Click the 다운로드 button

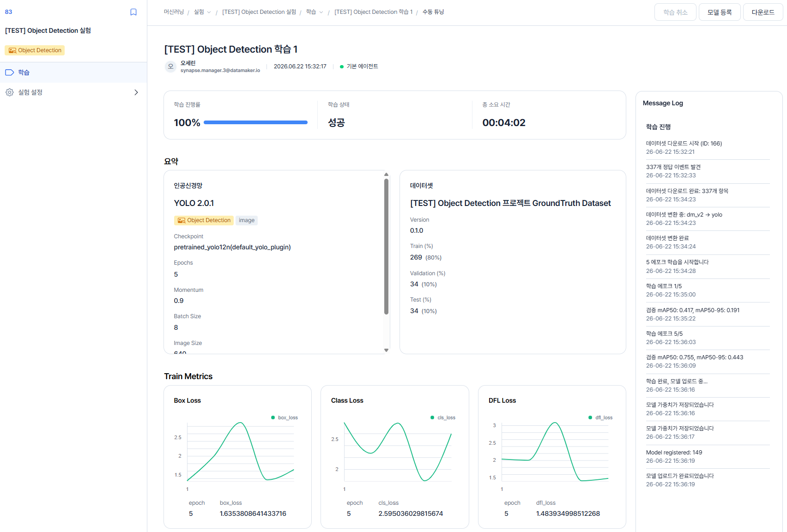[763, 12]
